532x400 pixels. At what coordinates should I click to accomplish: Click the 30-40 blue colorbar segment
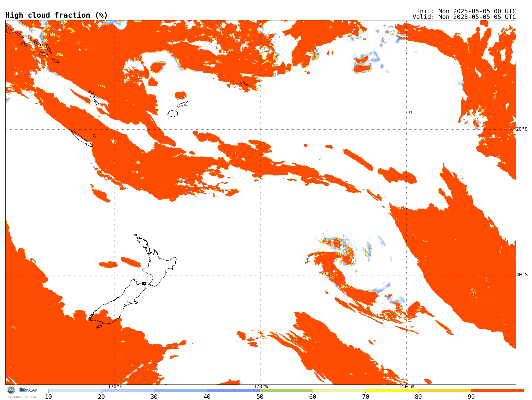[x=181, y=391]
